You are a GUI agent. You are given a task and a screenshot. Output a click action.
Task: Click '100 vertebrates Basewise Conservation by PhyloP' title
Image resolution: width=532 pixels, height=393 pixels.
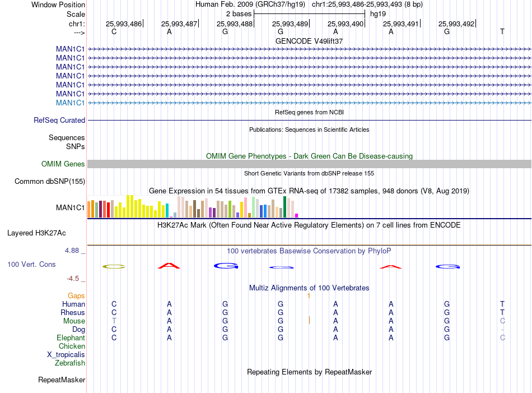click(x=309, y=251)
